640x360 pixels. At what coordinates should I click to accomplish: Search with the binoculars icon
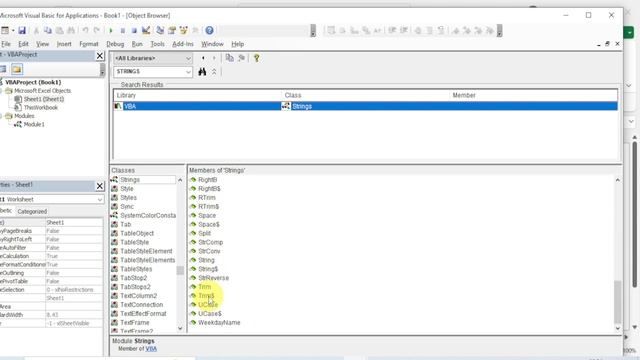tap(202, 72)
